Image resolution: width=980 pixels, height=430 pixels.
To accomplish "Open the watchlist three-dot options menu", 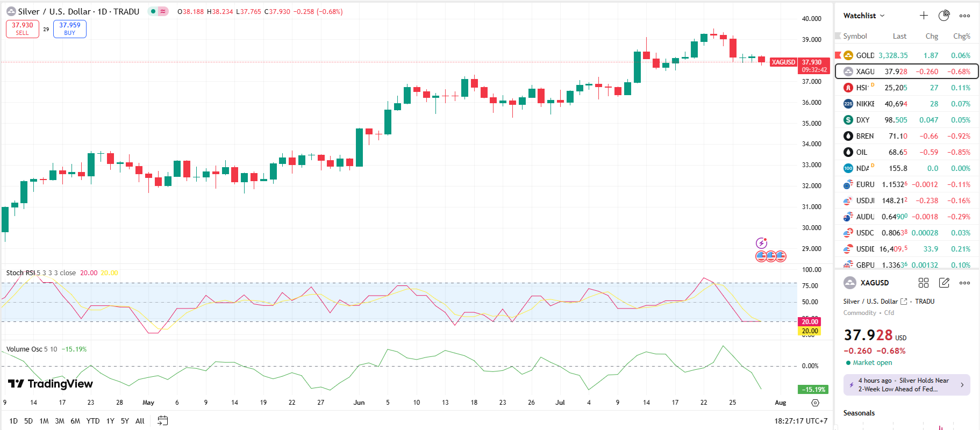I will [x=965, y=16].
